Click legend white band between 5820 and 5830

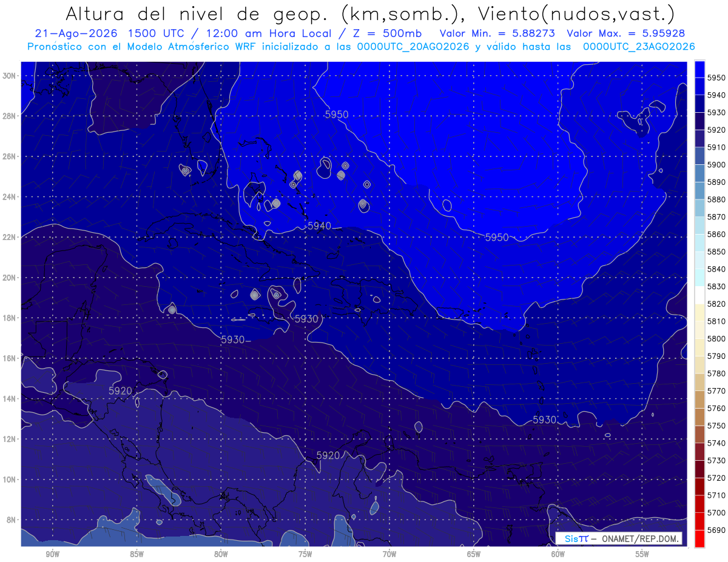point(699,295)
